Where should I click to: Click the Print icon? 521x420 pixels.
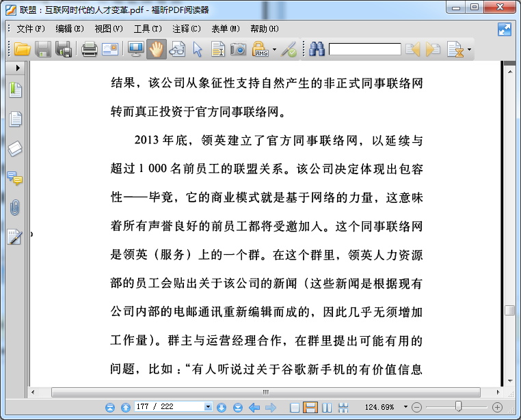coord(90,49)
